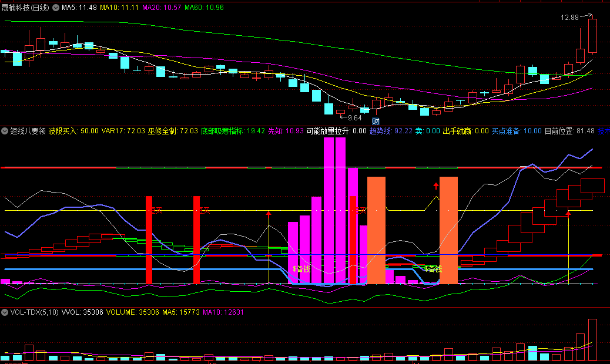The width and height of the screenshot is (610, 364).
Task: Click the 财 financial info marker
Action: click(376, 121)
